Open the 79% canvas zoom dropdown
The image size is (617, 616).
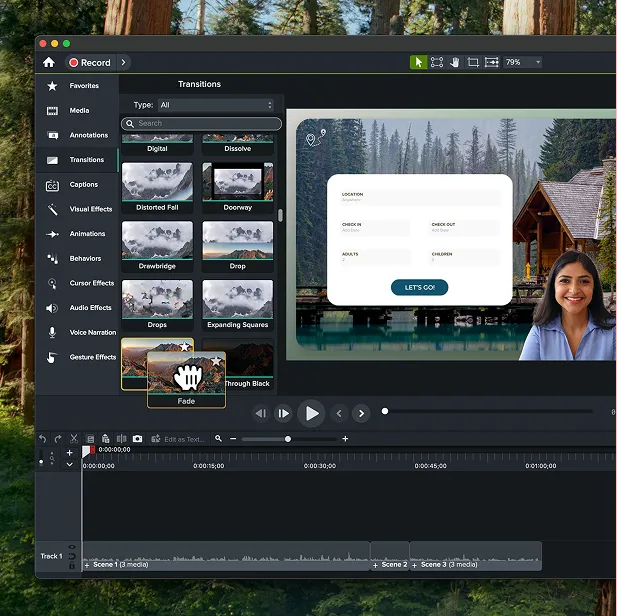click(523, 62)
